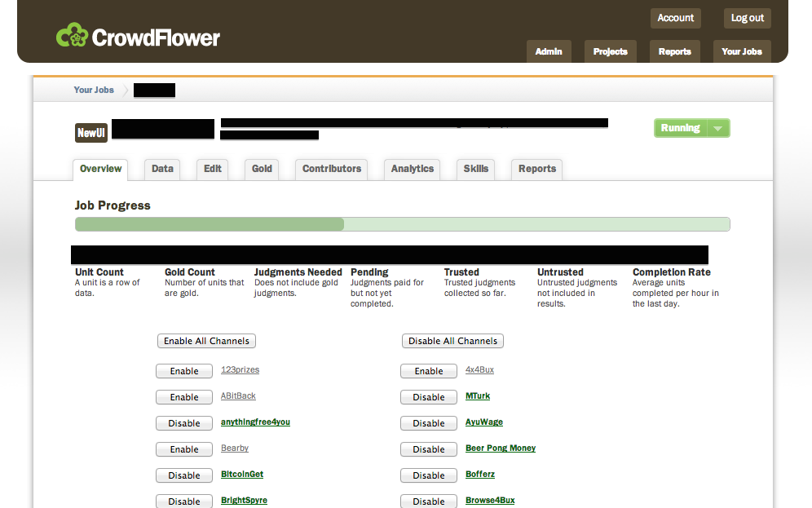Open the Beer Pong Money channel link
The width and height of the screenshot is (812, 508).
[501, 448]
